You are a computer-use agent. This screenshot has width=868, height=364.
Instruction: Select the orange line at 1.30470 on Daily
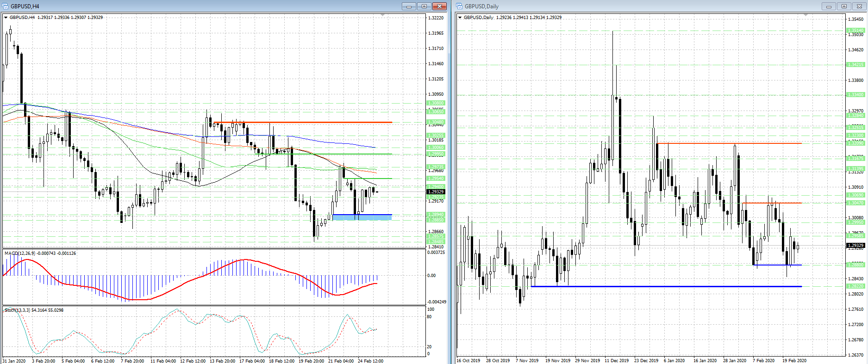tap(772, 203)
